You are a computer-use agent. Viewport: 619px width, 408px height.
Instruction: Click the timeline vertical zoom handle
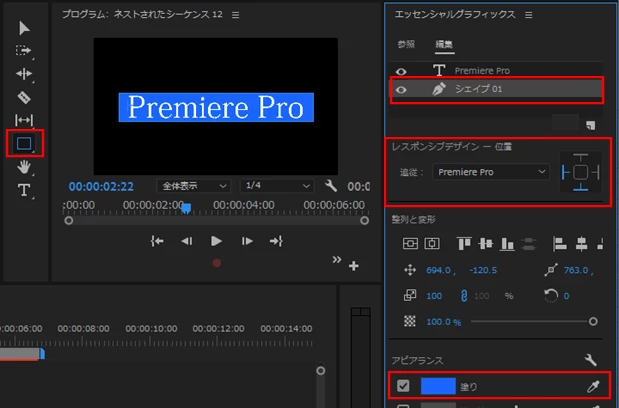tap(321, 371)
